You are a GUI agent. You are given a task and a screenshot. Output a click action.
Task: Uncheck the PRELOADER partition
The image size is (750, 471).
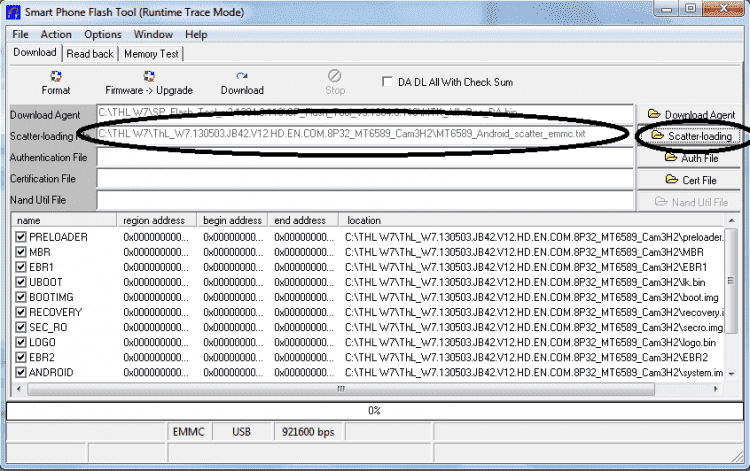click(x=21, y=237)
